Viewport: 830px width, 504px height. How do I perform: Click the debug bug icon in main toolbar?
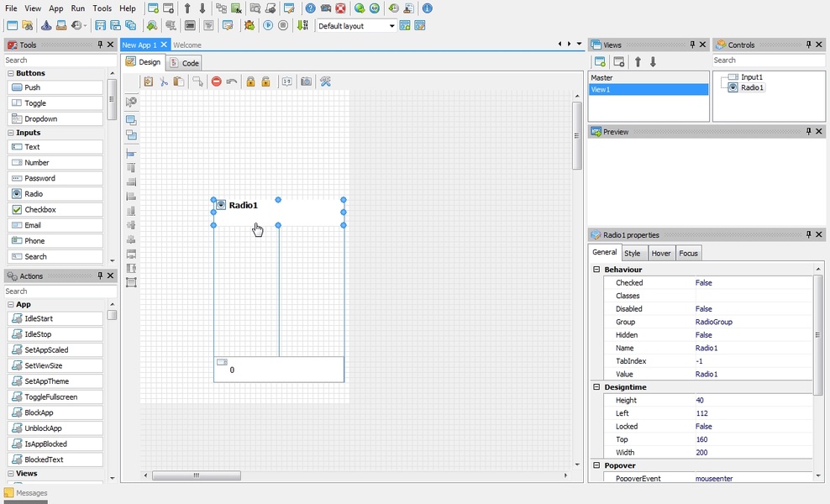point(250,26)
